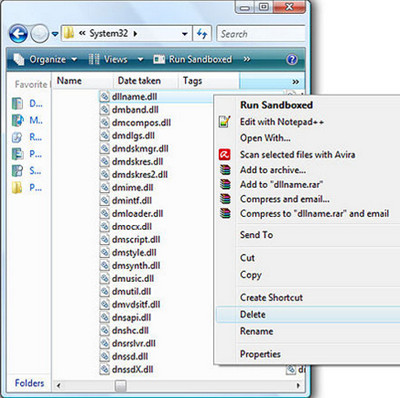Image resolution: width=400 pixels, height=398 pixels.
Task: Click the Tags column header
Action: coord(209,81)
